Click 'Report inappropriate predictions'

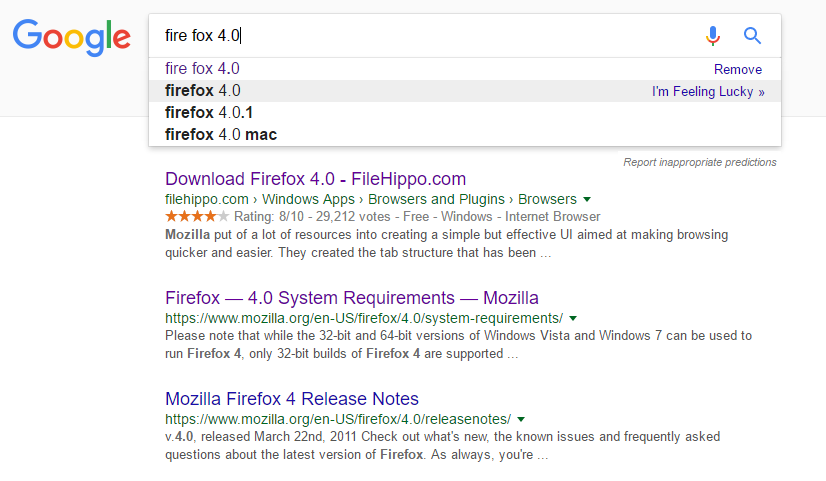(x=699, y=162)
